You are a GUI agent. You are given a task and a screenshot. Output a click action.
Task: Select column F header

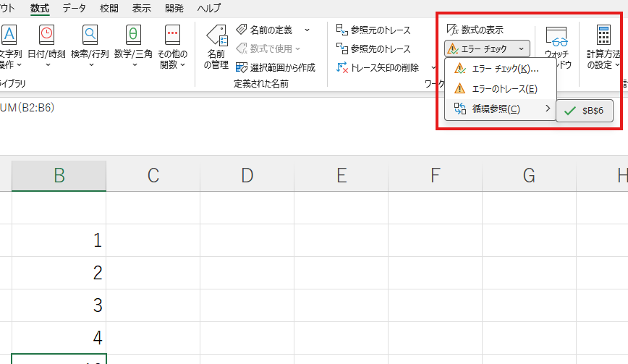(436, 176)
